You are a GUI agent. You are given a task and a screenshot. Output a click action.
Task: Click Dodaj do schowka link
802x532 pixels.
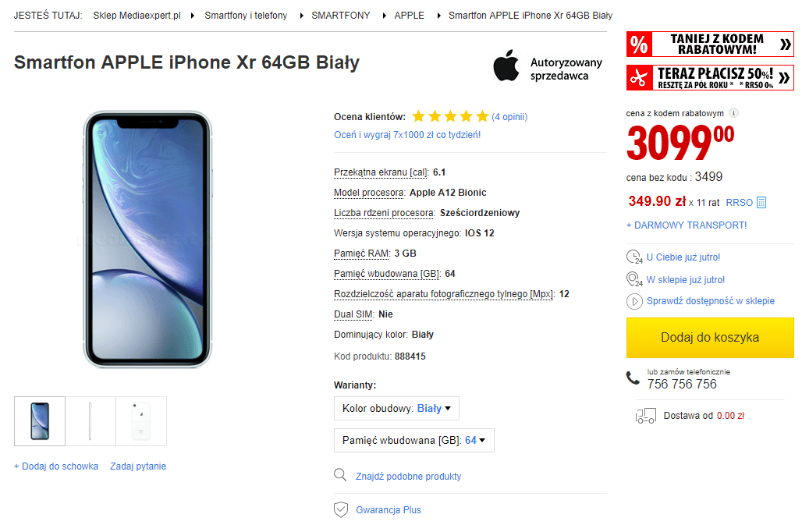click(56, 466)
